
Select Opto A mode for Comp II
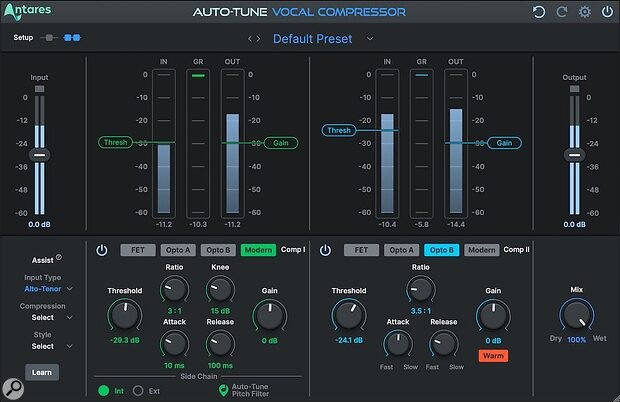pos(401,250)
